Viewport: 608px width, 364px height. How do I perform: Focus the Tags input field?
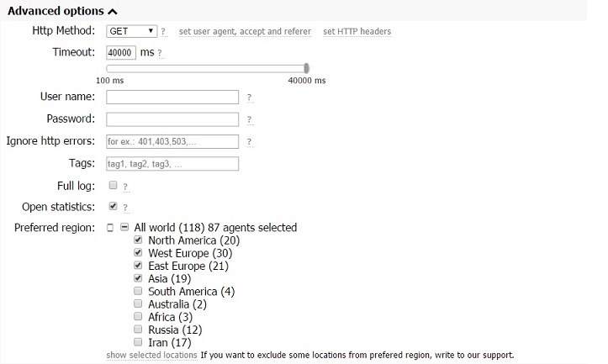point(172,164)
